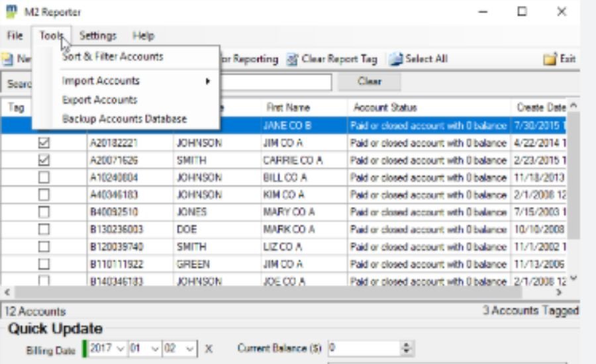596x364 pixels.
Task: Tick tag checkbox for account A40346183
Action: point(44,195)
